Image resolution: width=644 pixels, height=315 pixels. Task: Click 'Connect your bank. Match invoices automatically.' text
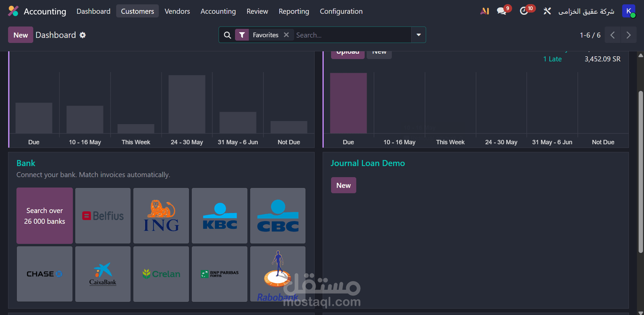[93, 175]
